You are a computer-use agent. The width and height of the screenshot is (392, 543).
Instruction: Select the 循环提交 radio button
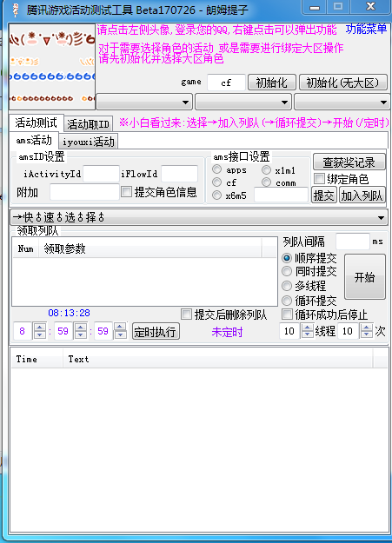(x=287, y=301)
